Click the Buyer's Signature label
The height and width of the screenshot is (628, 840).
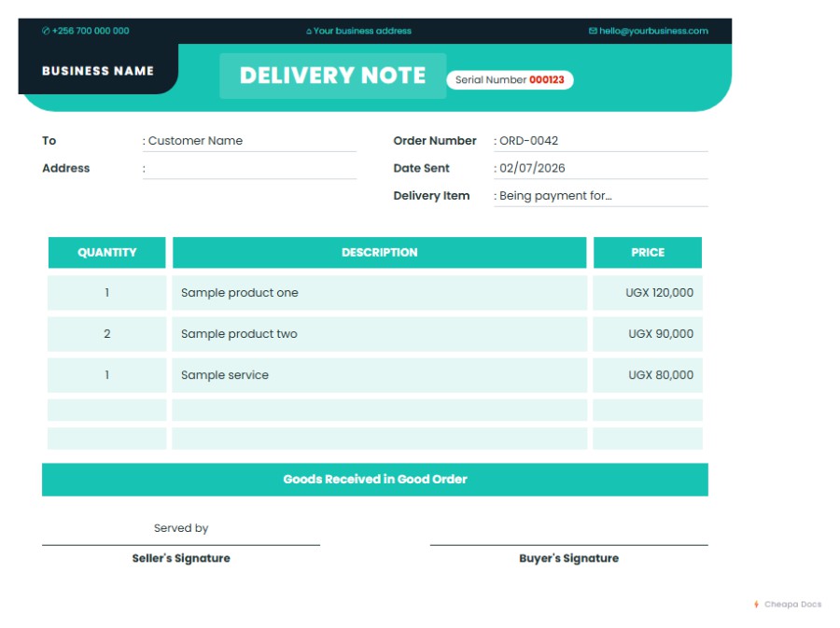(569, 558)
